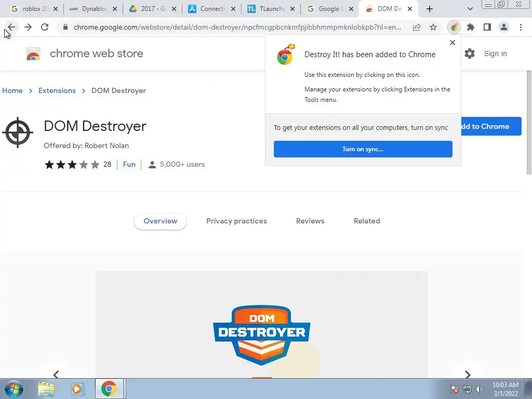
Task: Click the Action Center flag tray icon
Action: pos(455,389)
